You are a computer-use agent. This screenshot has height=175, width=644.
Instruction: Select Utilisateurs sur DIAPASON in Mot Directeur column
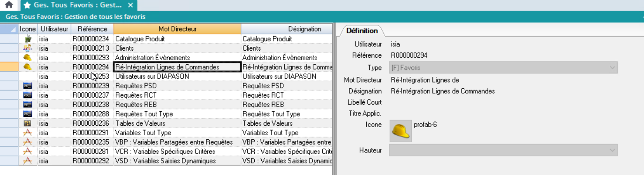(x=177, y=76)
